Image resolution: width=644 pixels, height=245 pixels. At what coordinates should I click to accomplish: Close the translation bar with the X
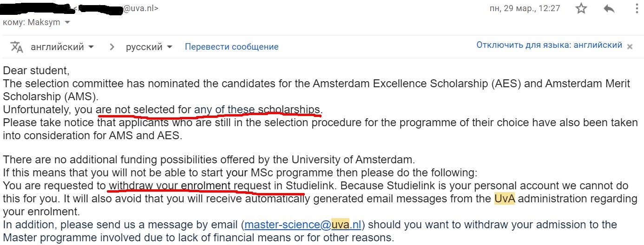(630, 47)
